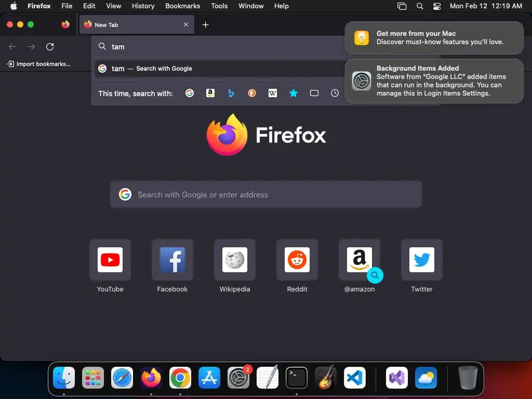Search this time with Wikipedia icon
The width and height of the screenshot is (532, 399).
click(x=273, y=93)
